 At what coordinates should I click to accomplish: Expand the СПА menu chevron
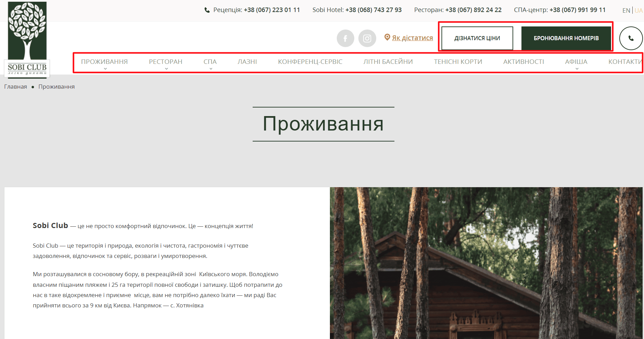pos(211,69)
